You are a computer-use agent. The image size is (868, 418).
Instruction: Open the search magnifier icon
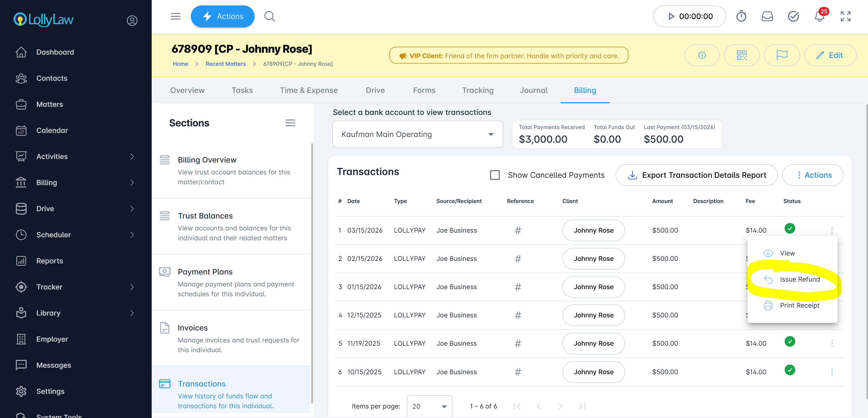point(269,17)
